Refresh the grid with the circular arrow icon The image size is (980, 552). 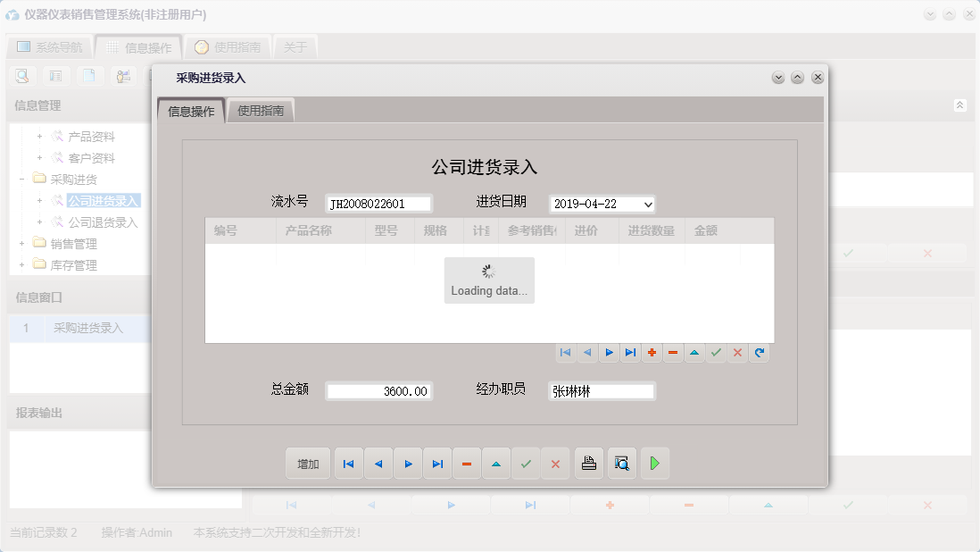(759, 353)
